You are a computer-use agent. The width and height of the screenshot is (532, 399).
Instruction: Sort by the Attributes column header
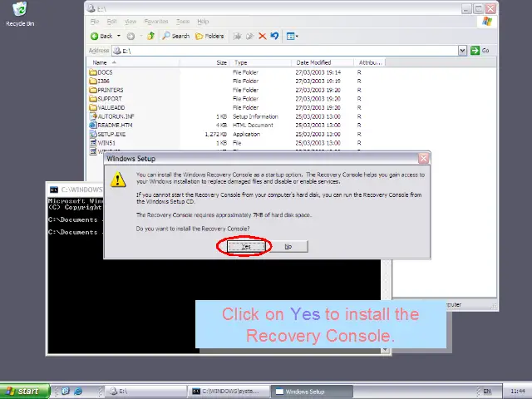point(370,62)
